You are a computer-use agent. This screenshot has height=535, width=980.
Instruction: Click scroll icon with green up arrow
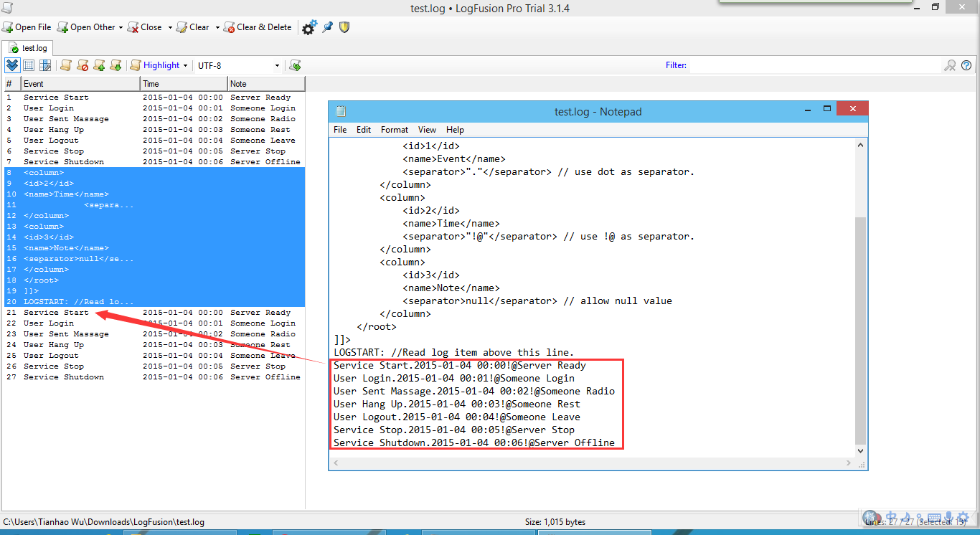pyautogui.click(x=99, y=65)
